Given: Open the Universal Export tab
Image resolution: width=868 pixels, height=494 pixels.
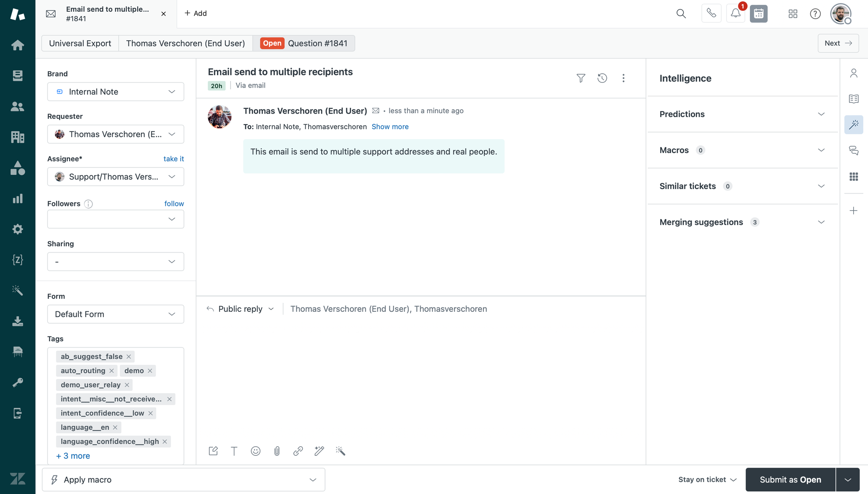Looking at the screenshot, I should (80, 43).
